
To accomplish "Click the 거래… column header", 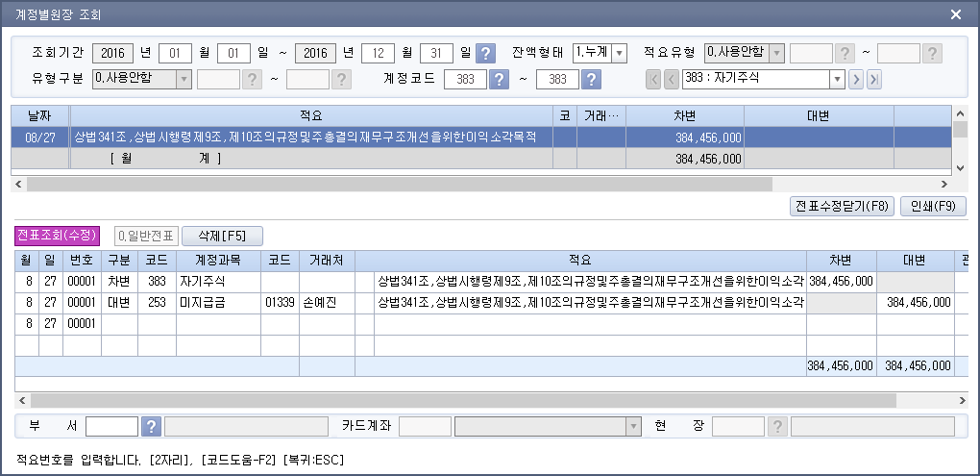I will (601, 116).
